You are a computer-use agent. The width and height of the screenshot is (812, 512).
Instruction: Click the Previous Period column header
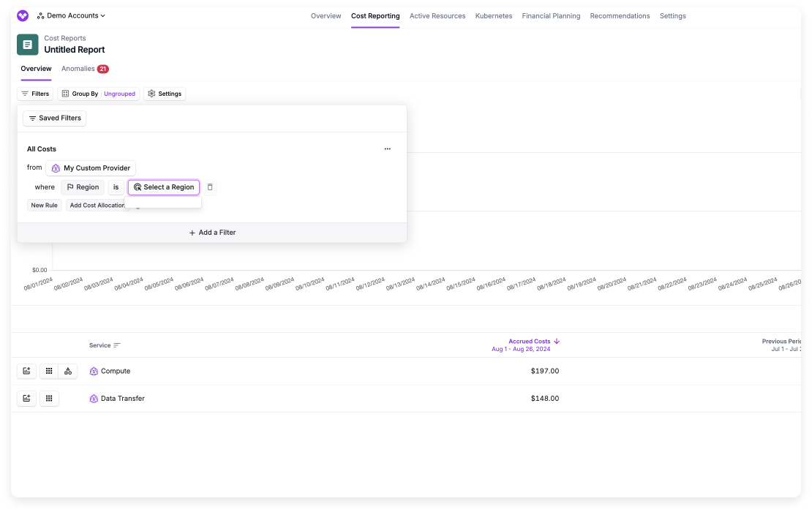click(781, 342)
